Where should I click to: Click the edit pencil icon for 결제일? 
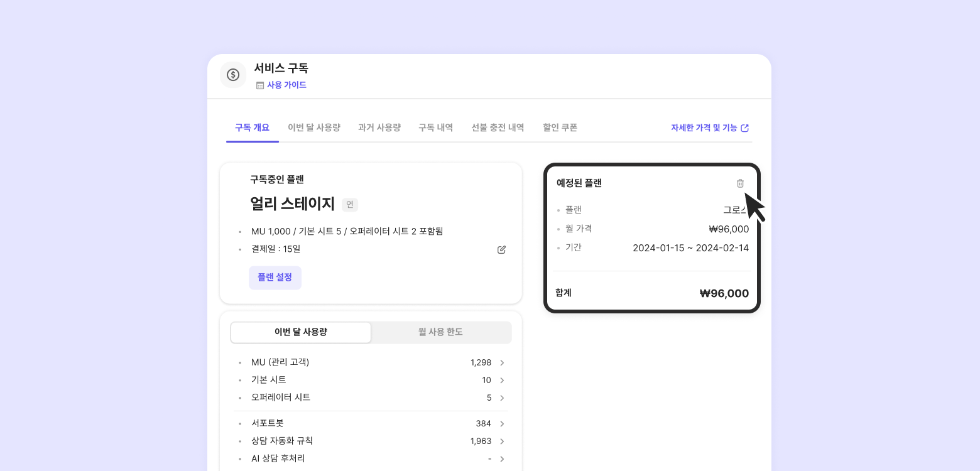click(x=501, y=249)
